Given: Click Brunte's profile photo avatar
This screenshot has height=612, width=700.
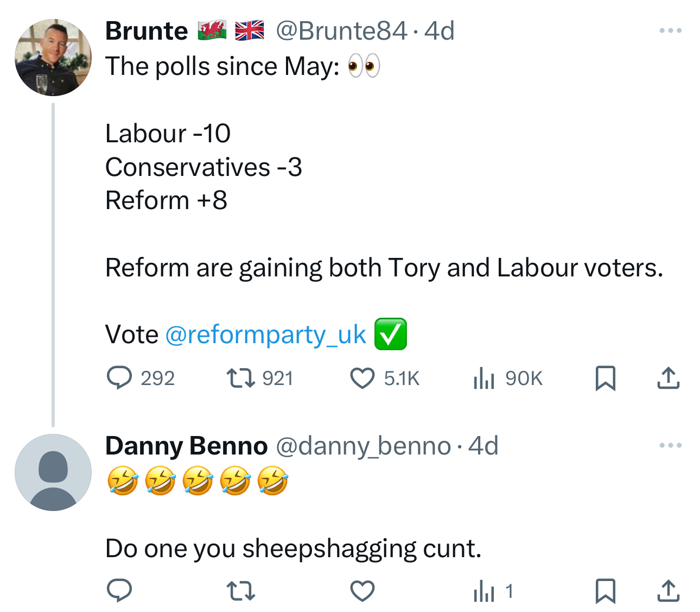Looking at the screenshot, I should pos(53,58).
